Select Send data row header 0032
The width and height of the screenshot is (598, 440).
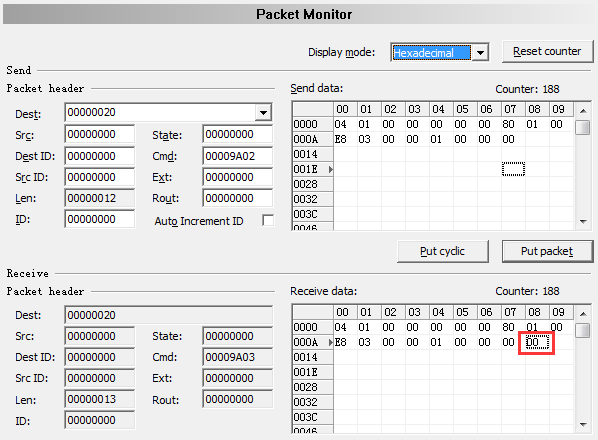pos(313,199)
